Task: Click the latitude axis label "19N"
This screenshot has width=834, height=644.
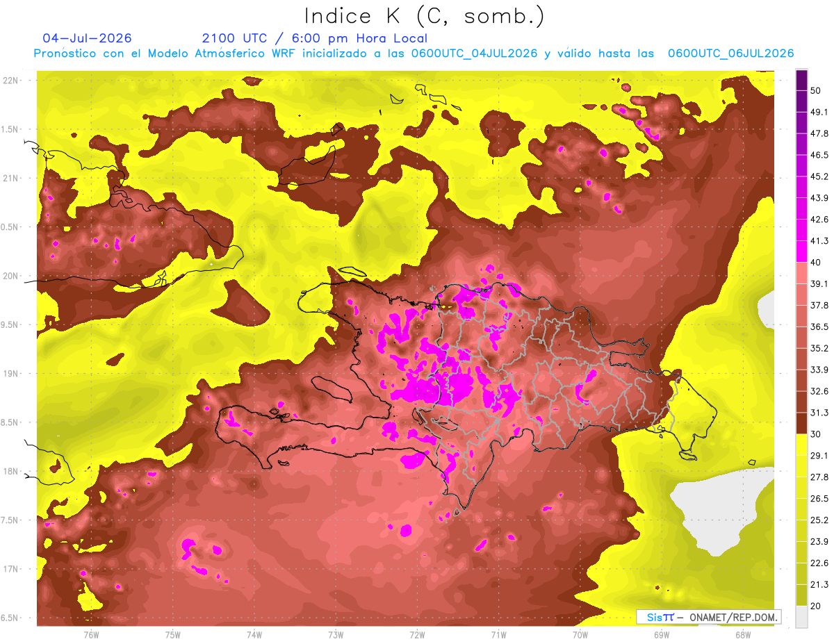Action: tap(11, 374)
